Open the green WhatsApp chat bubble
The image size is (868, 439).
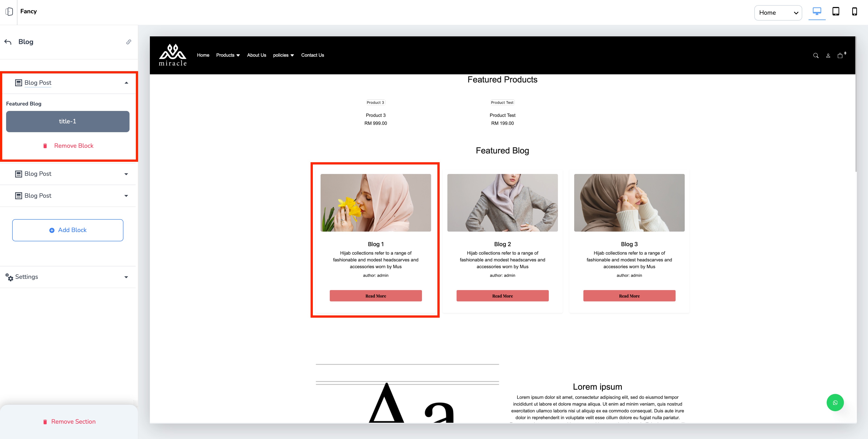point(835,403)
